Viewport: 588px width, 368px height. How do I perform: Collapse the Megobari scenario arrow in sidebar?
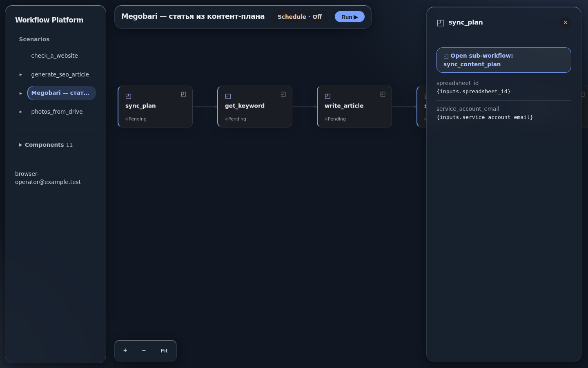pos(21,93)
